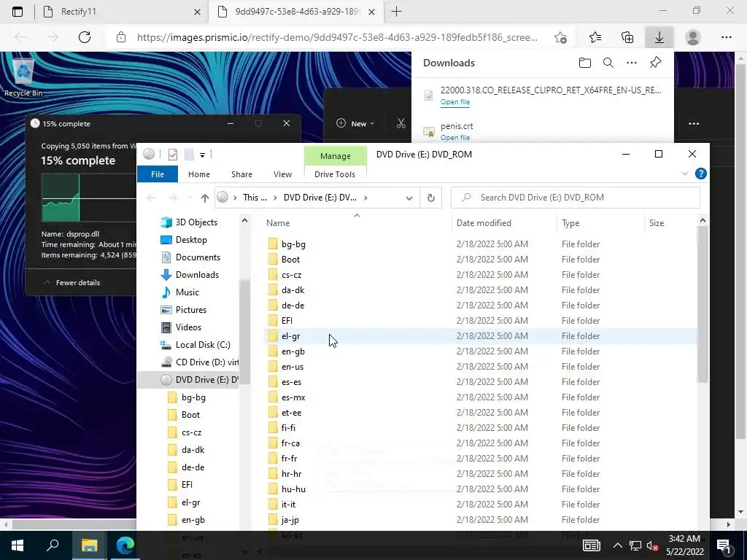
Task: Select Music in navigation pane
Action: click(x=187, y=292)
